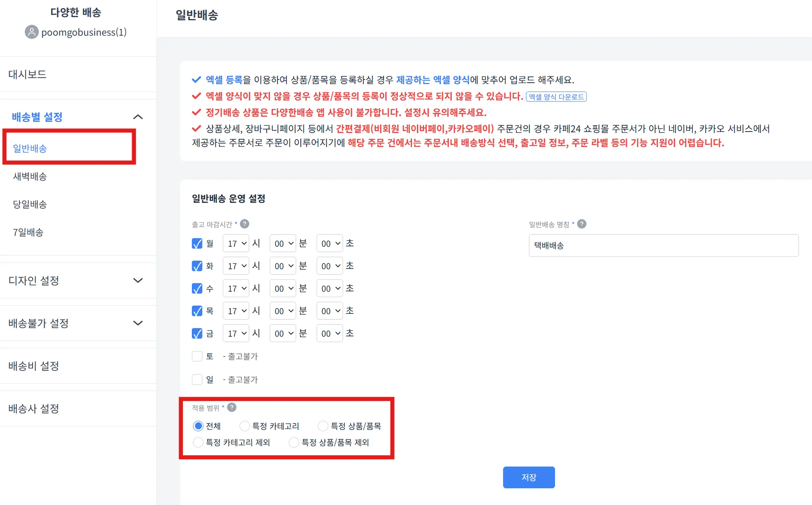Expand the 디자인 설정 menu

[x=138, y=280]
